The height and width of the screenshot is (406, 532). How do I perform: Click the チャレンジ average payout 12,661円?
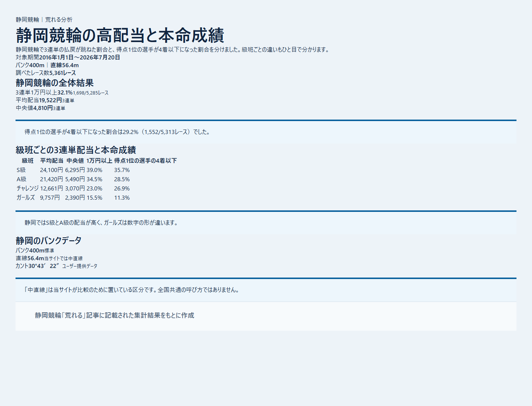pos(52,189)
